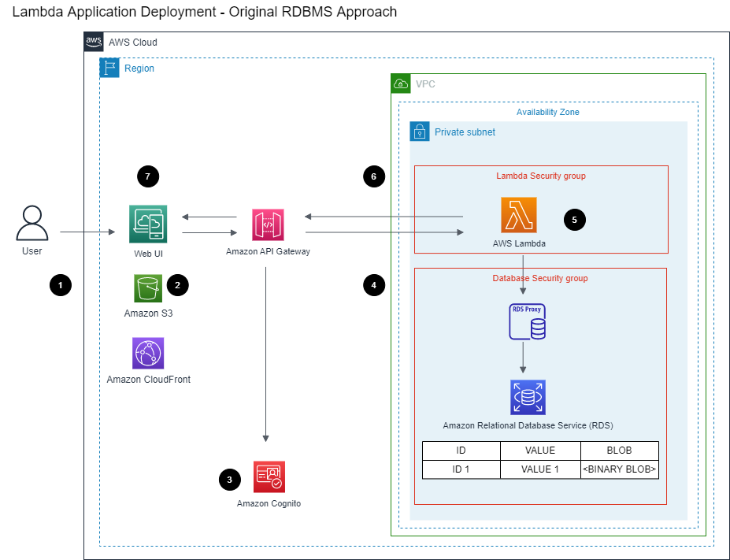Click the AWS Lambda icon
The image size is (730, 560).
(x=519, y=215)
